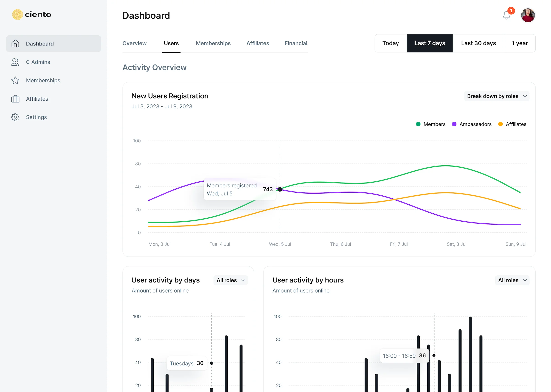Click the Members legend label
This screenshot has height=392, width=551.
(x=434, y=124)
